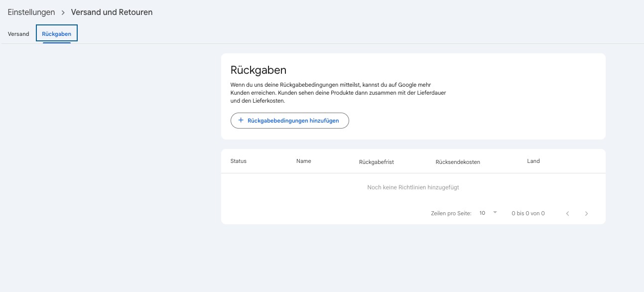Click the Land column header

pyautogui.click(x=533, y=161)
